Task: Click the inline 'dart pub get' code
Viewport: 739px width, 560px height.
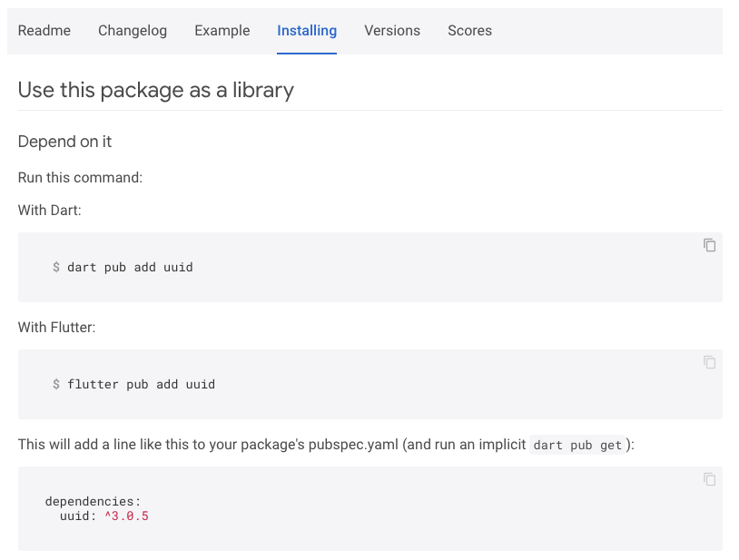Action: [x=577, y=445]
